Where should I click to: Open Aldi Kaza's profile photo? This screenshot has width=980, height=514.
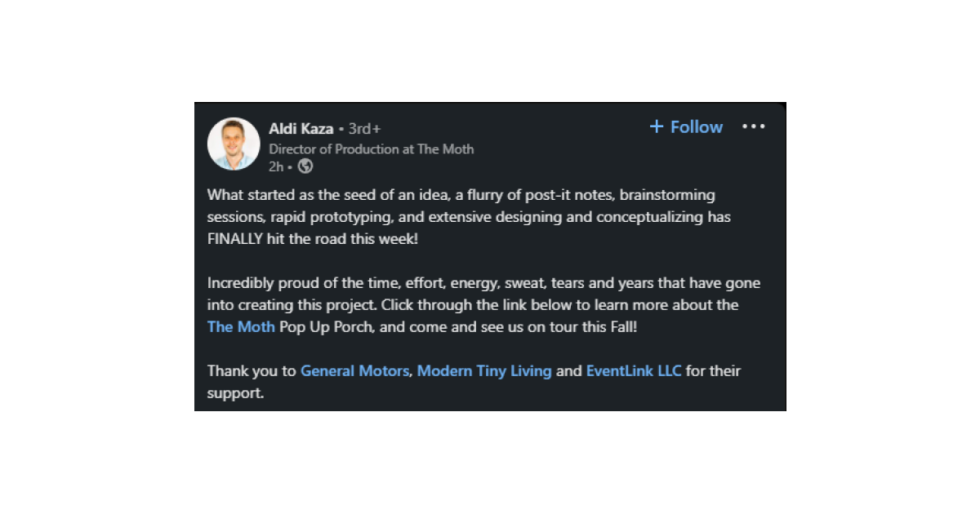point(234,144)
